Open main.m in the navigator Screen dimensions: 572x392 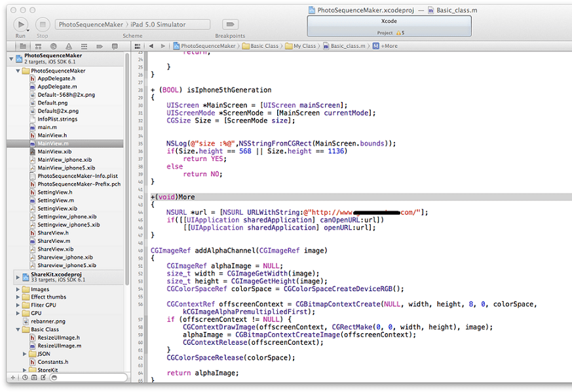point(47,127)
